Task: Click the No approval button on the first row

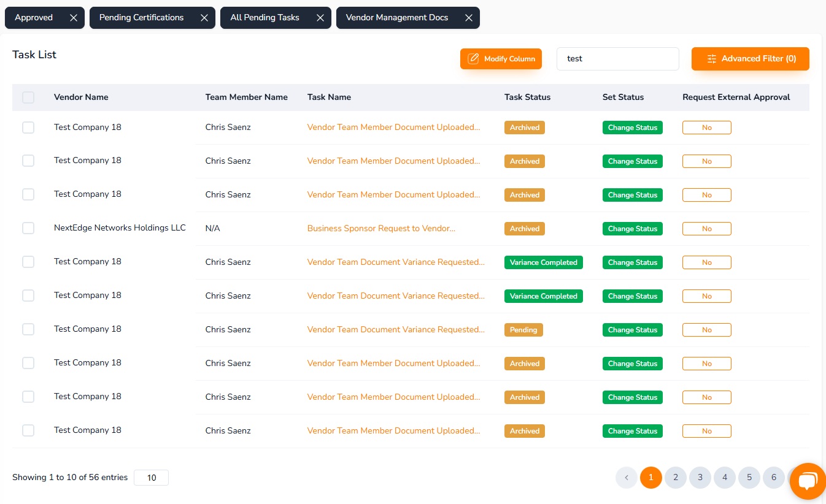Action: pyautogui.click(x=707, y=128)
